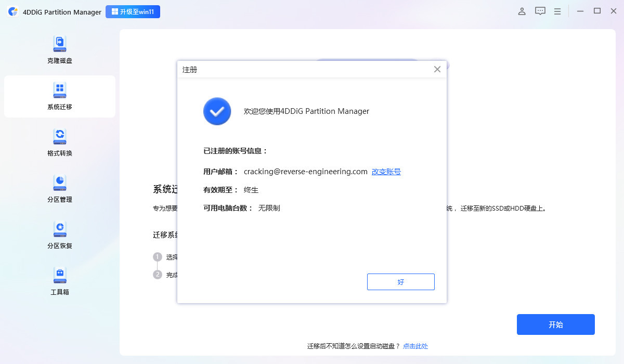Open the 格式转换 (Format Conversion) tool
The height and width of the screenshot is (364, 624).
click(x=59, y=141)
